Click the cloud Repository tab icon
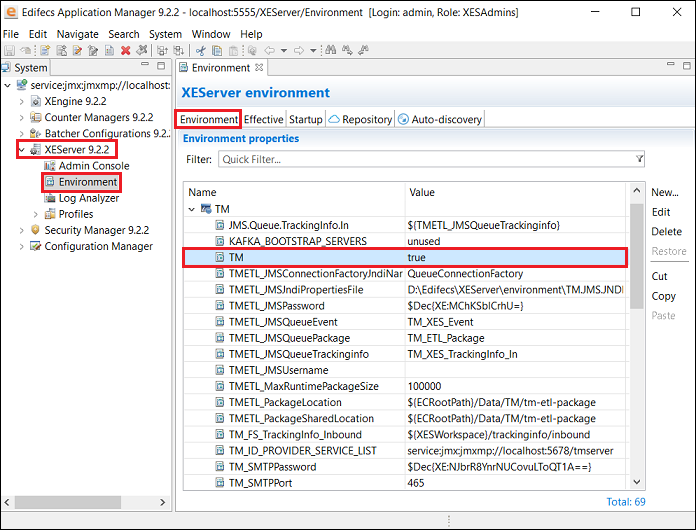Screen dimensions: 696x530 [334, 119]
